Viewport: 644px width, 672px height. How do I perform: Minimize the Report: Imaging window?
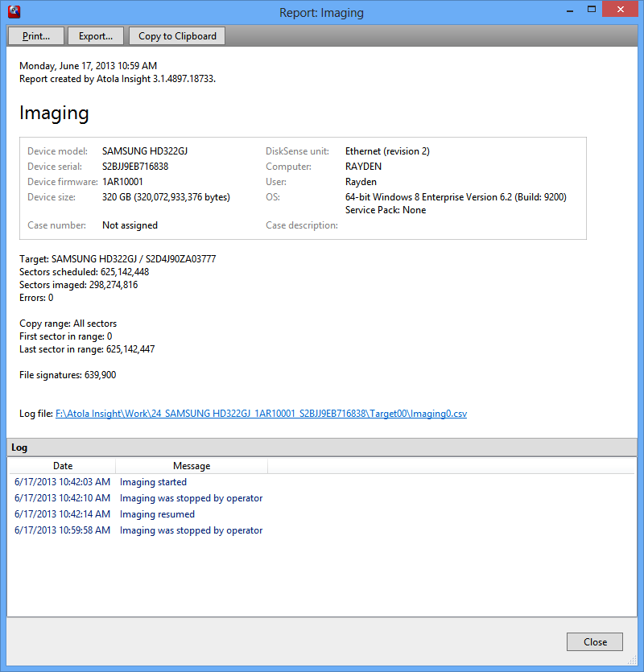570,10
